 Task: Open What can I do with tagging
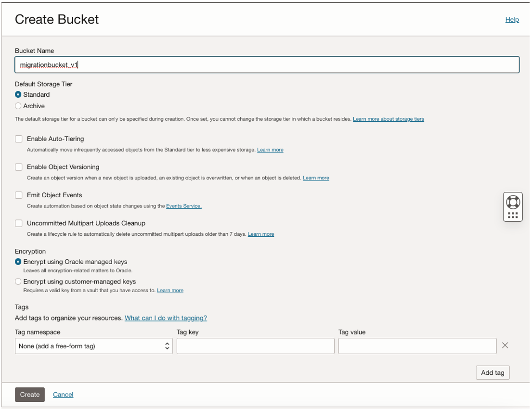[166, 318]
